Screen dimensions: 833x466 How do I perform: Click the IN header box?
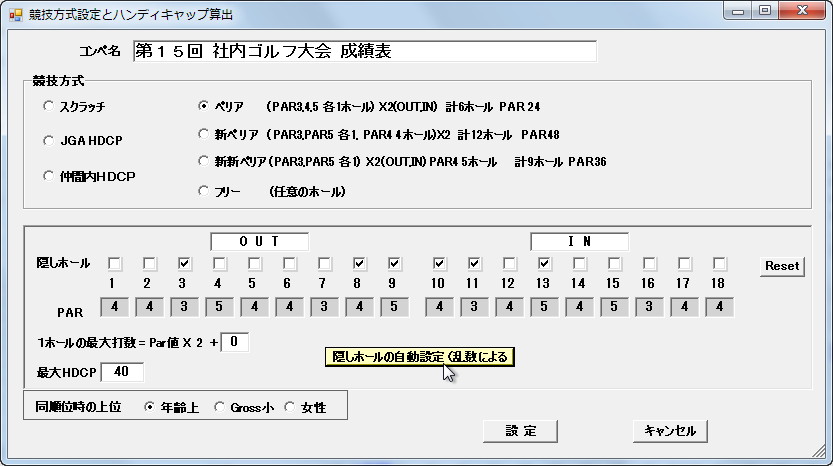[x=579, y=241]
